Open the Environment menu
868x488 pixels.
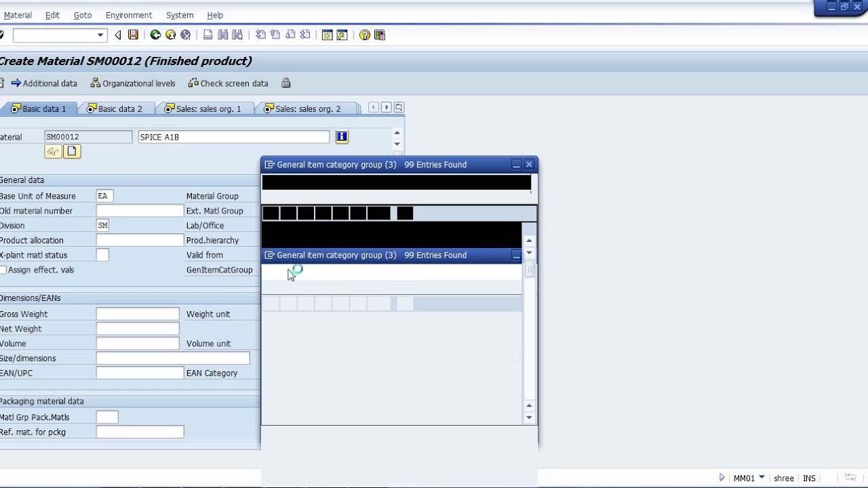coord(129,15)
